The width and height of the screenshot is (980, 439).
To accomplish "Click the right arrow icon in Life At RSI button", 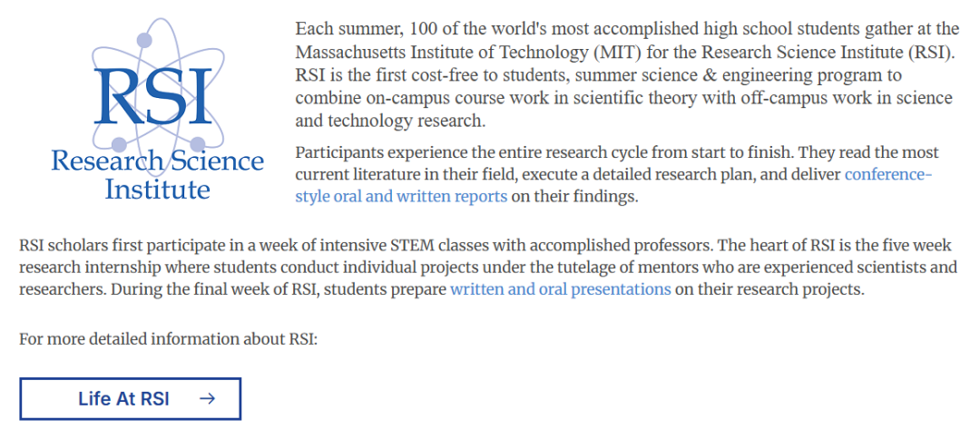I will 207,398.
